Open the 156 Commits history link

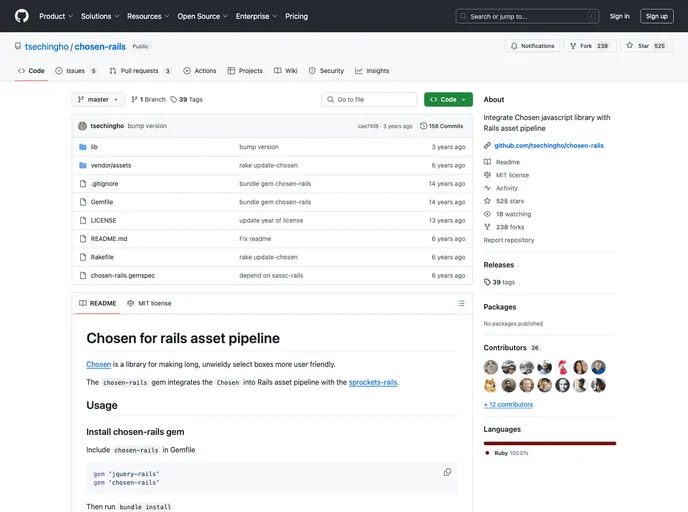tap(441, 126)
